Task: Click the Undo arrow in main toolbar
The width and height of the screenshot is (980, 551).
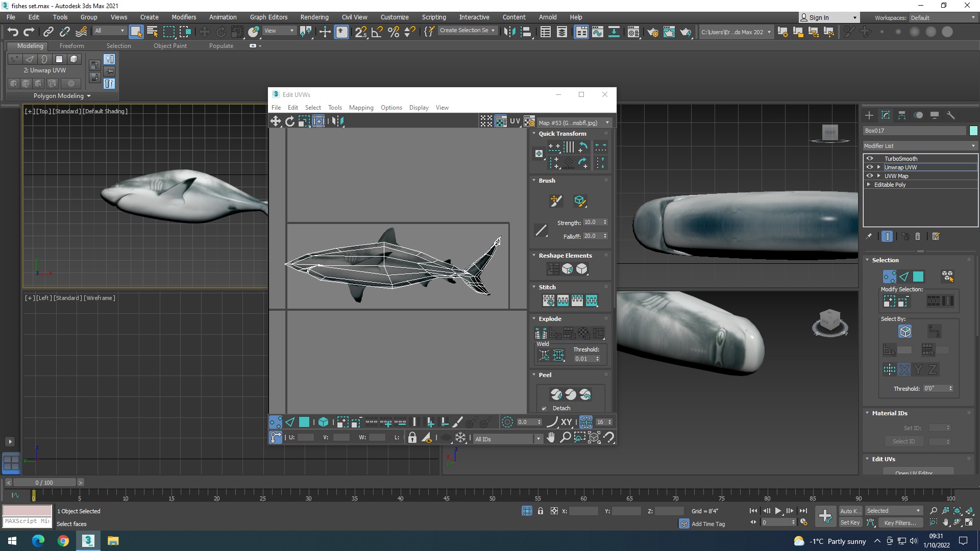Action: pyautogui.click(x=13, y=32)
